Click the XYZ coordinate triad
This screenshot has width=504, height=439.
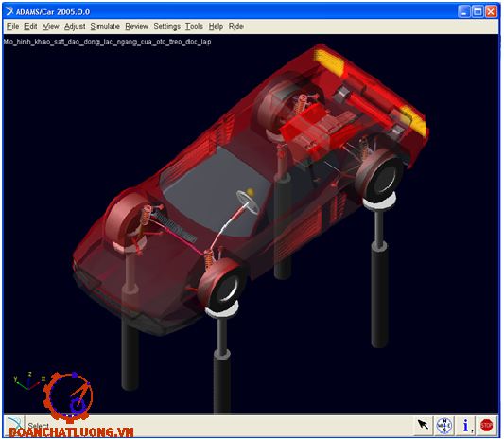(28, 380)
